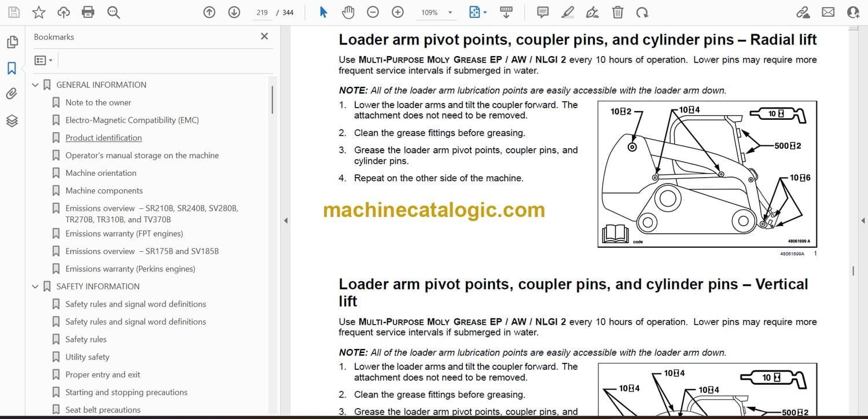Jump to the Machine orientation bookmark
The height and width of the screenshot is (419, 868).
point(101,173)
